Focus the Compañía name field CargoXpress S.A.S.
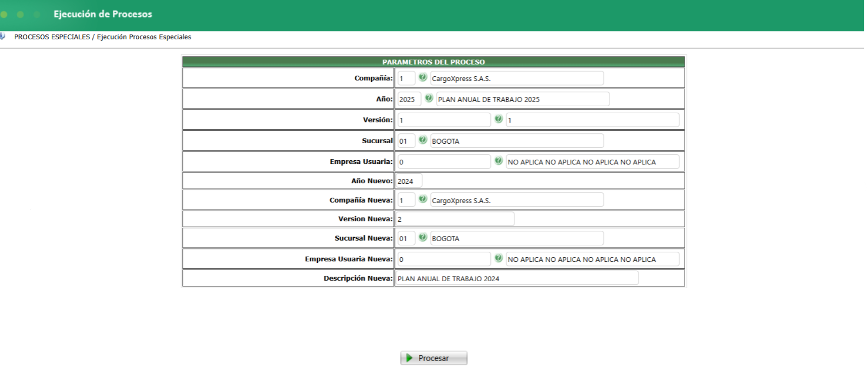Image resolution: width=868 pixels, height=369 pixels. (517, 79)
